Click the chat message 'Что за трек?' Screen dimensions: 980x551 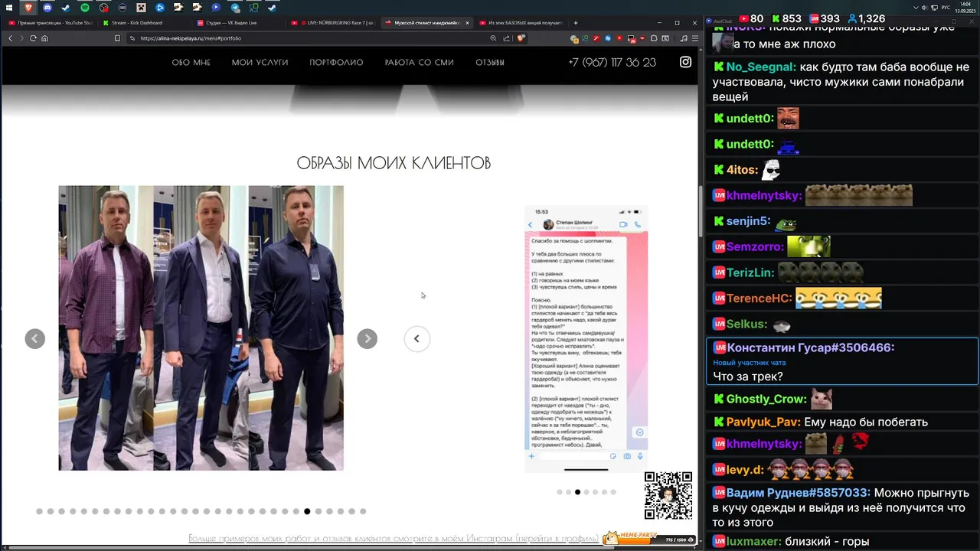pyautogui.click(x=748, y=377)
